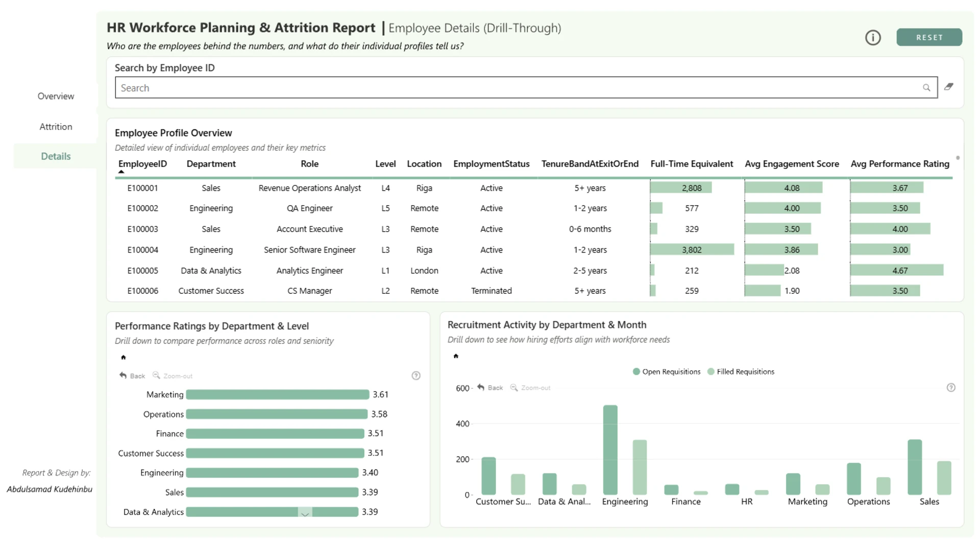The width and height of the screenshot is (980, 551).
Task: Sort by EmploymentStatus column header
Action: (x=491, y=164)
